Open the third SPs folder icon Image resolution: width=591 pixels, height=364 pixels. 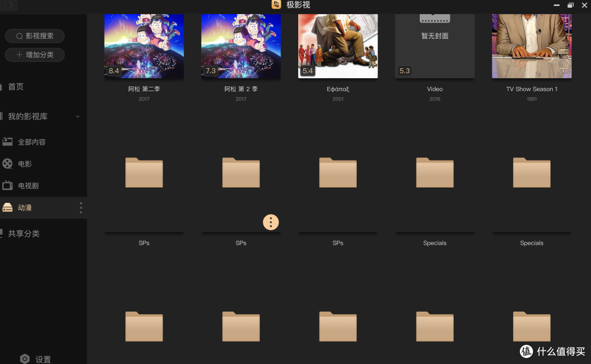338,172
